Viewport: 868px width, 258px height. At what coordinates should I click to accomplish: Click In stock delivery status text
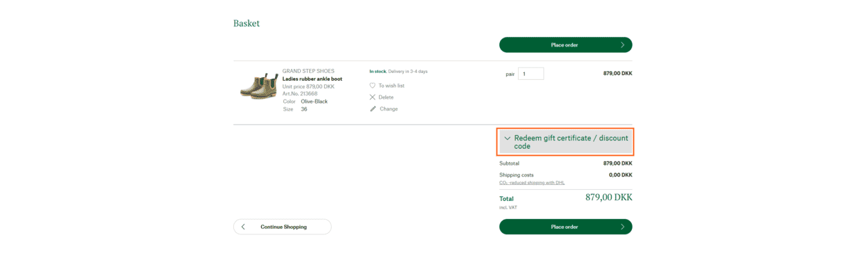[x=399, y=71]
